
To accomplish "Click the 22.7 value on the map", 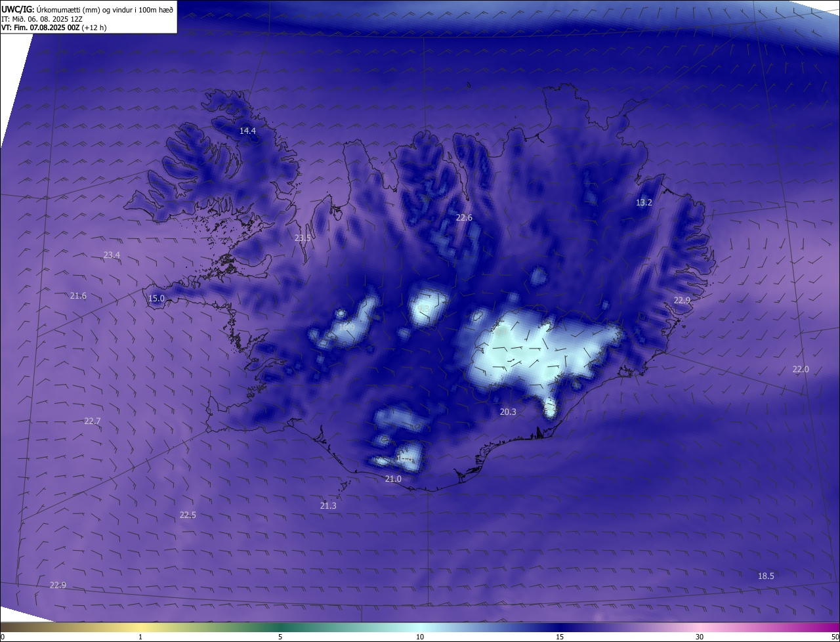I will coord(93,421).
